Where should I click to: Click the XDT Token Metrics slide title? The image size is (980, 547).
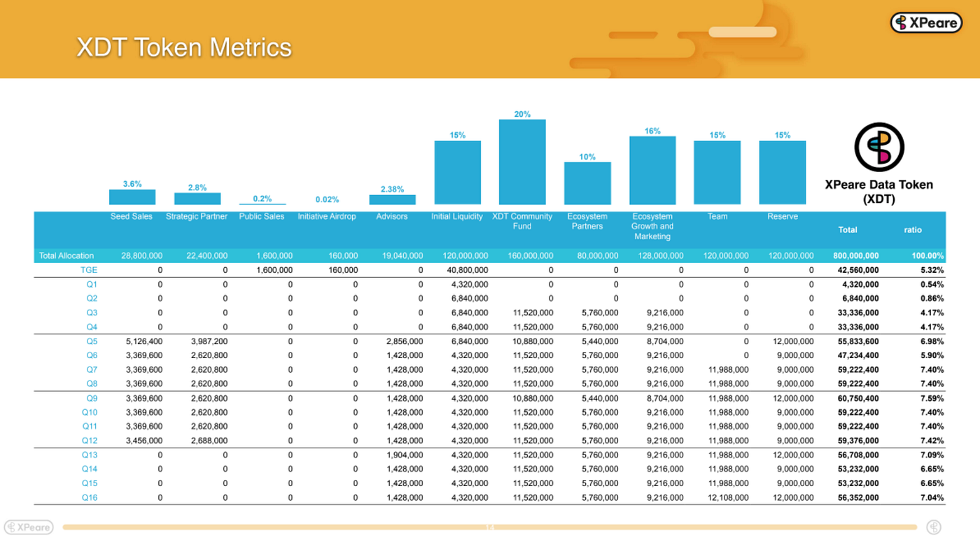tap(184, 48)
